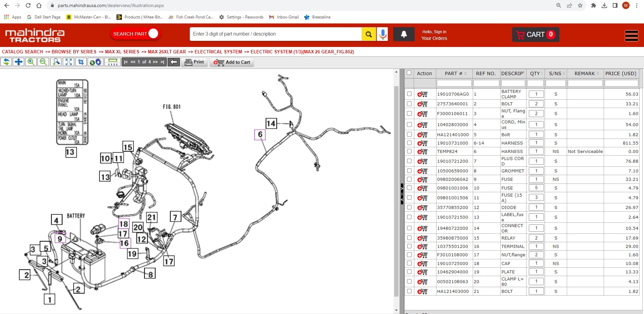Screen dimensions: 644x314
Task: Click the DESCRIPT column filter box
Action: click(x=513, y=83)
